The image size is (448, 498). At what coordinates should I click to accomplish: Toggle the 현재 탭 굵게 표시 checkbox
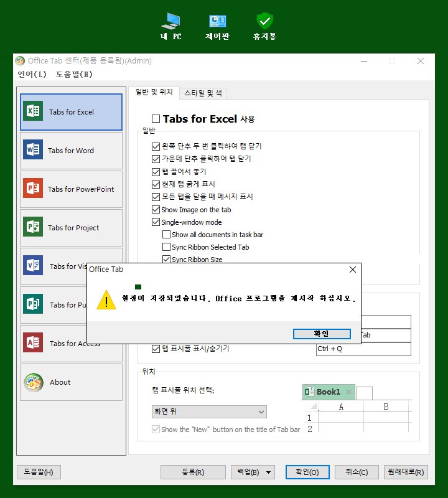coord(156,184)
